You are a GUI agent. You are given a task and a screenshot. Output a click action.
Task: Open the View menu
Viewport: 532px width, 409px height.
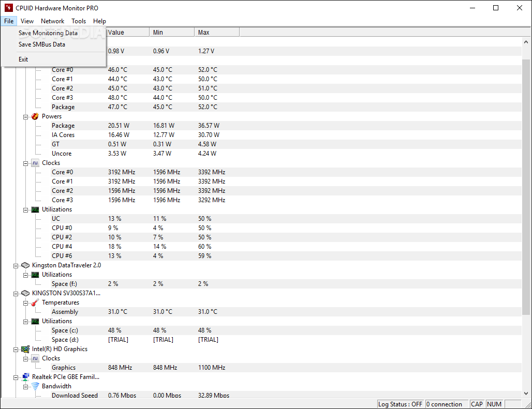(27, 21)
